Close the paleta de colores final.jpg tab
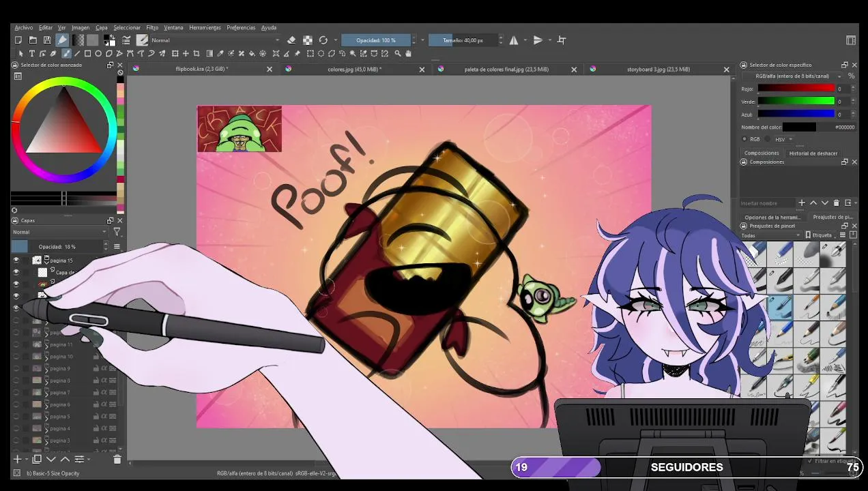 click(574, 69)
